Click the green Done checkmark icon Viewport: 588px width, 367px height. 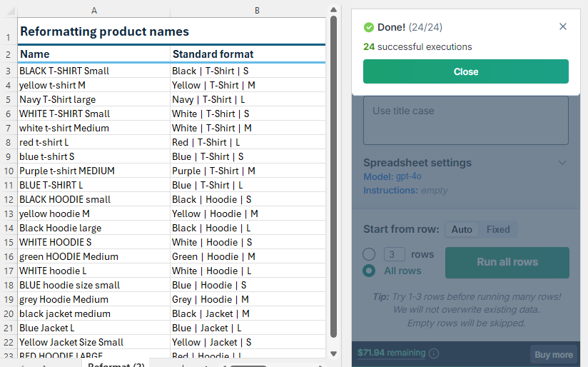(x=369, y=27)
